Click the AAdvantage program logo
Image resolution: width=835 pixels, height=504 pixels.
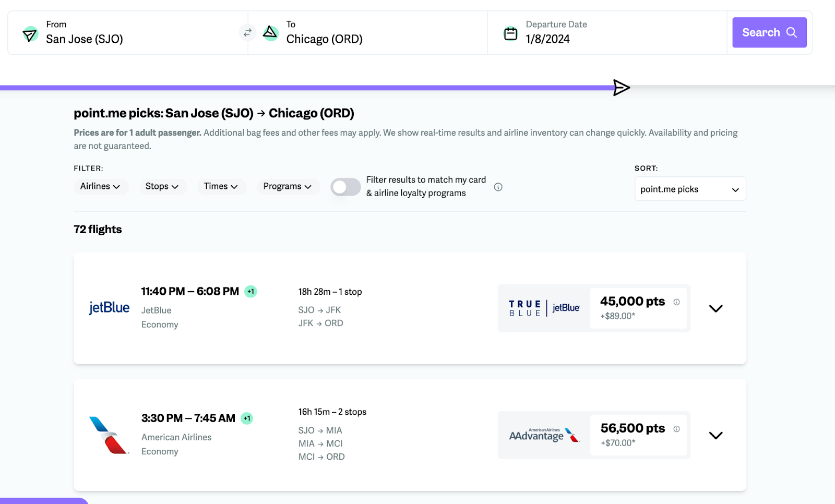click(544, 435)
